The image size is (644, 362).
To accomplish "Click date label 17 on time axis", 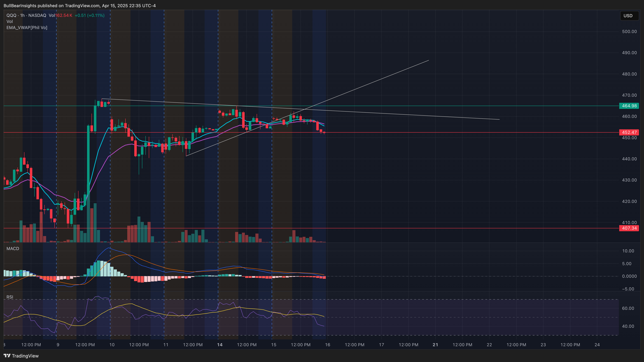I will pos(382,345).
